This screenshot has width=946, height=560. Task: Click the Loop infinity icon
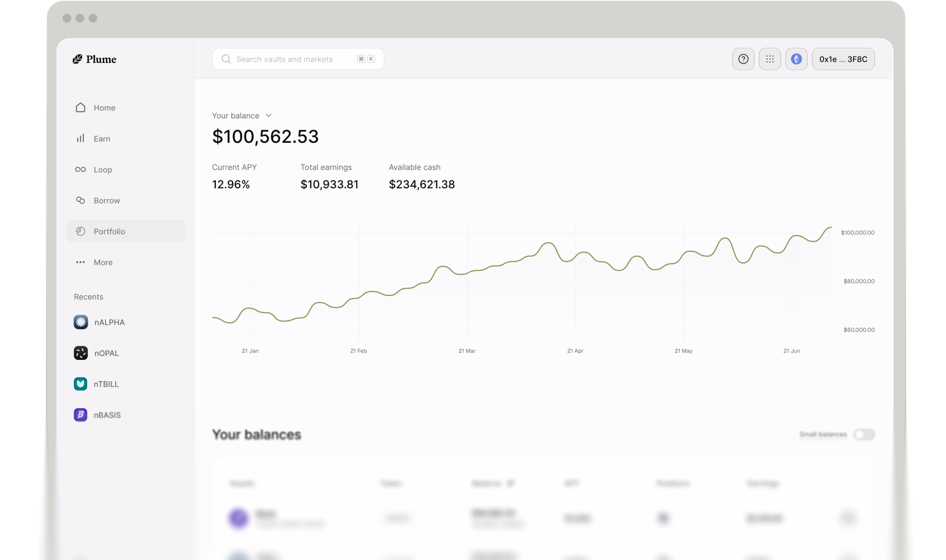pyautogui.click(x=80, y=169)
